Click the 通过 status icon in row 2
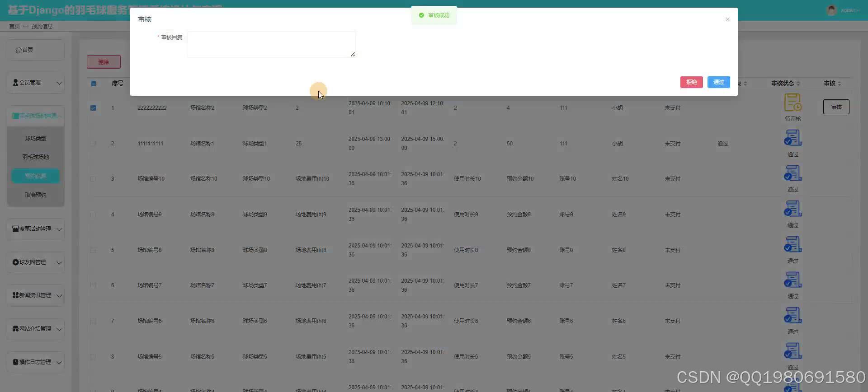The width and height of the screenshot is (868, 392). point(793,138)
